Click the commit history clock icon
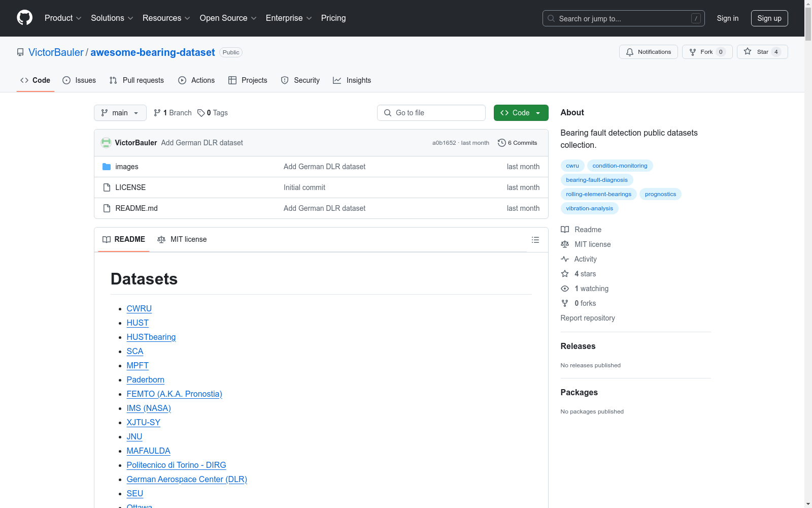Image resolution: width=812 pixels, height=508 pixels. [x=502, y=143]
